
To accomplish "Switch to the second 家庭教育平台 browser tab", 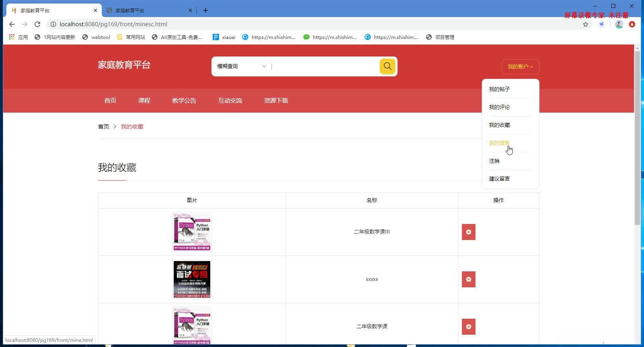I will 149,10.
